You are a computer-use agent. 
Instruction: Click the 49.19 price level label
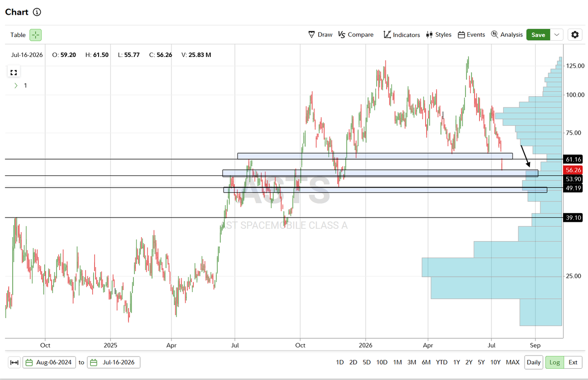[573, 188]
